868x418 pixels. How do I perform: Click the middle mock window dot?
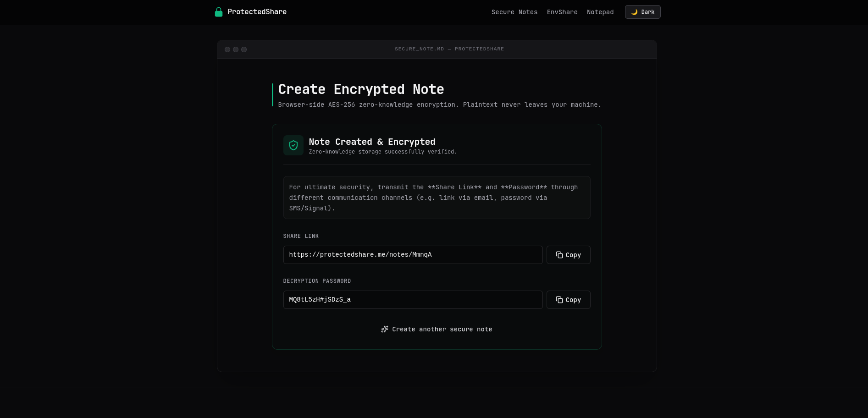(x=236, y=49)
